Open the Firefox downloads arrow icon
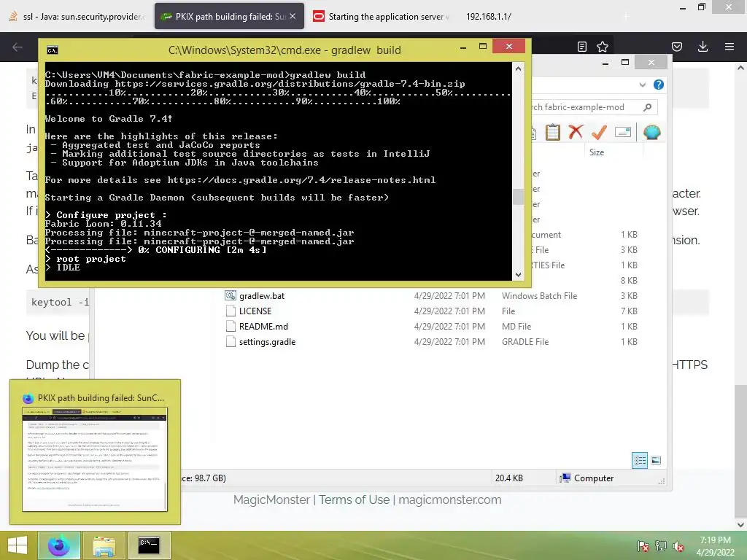This screenshot has width=747, height=560. click(703, 47)
